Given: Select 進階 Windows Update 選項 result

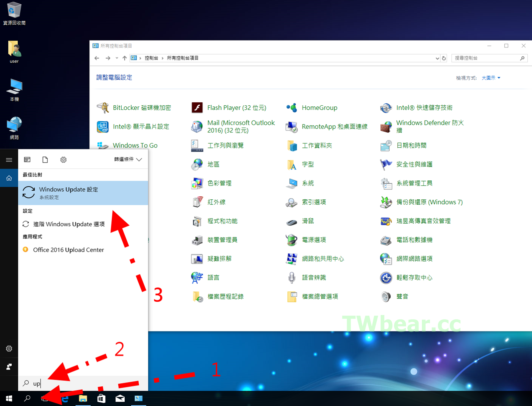Looking at the screenshot, I should point(83,224).
